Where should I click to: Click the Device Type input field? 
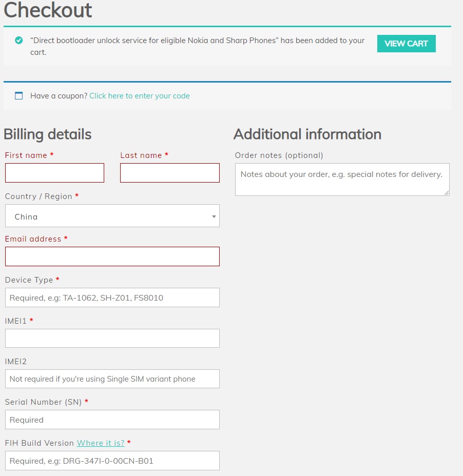(112, 298)
